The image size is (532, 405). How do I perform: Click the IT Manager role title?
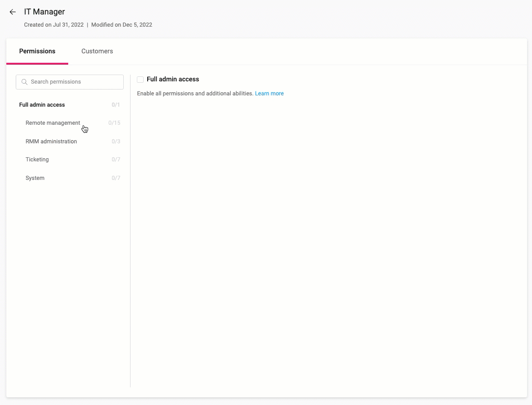click(44, 12)
